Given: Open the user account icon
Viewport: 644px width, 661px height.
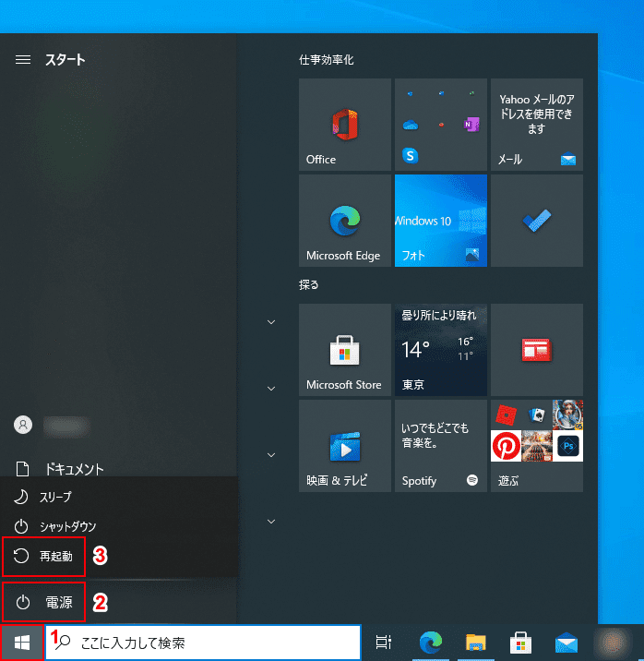Looking at the screenshot, I should (x=23, y=425).
